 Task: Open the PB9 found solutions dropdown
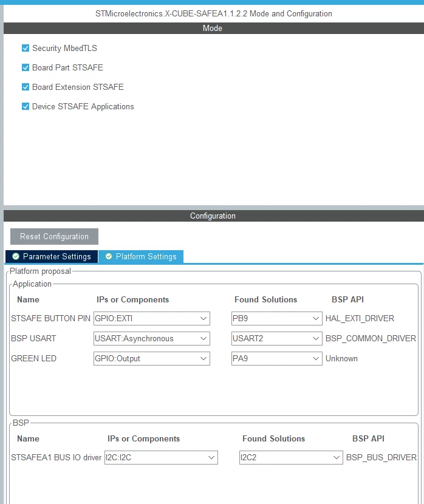coord(277,319)
